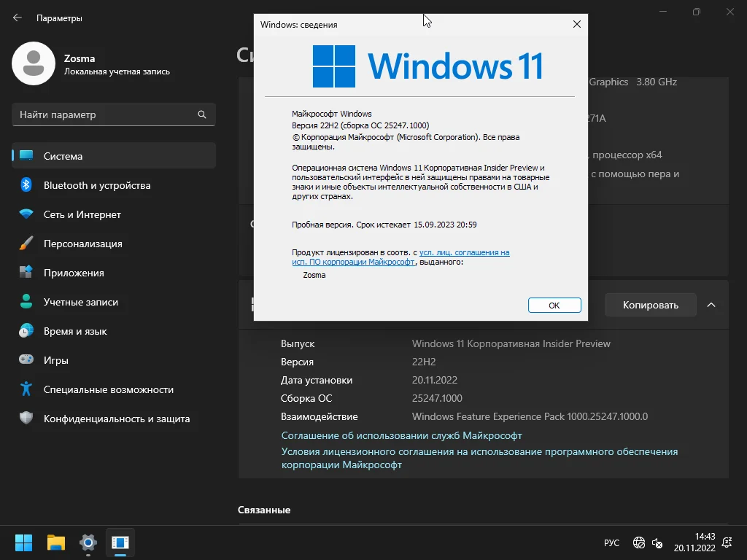Click the Settings gear taskbar icon

click(x=88, y=542)
